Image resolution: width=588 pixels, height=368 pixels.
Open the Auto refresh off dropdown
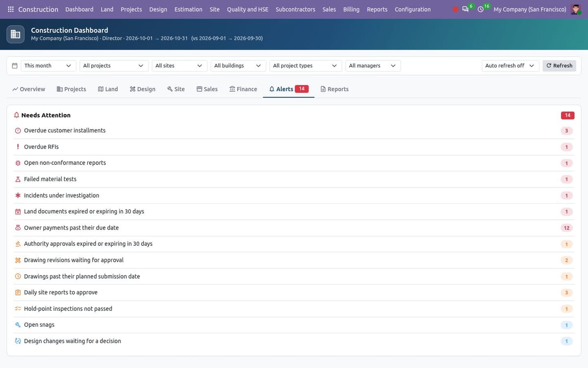click(x=510, y=66)
